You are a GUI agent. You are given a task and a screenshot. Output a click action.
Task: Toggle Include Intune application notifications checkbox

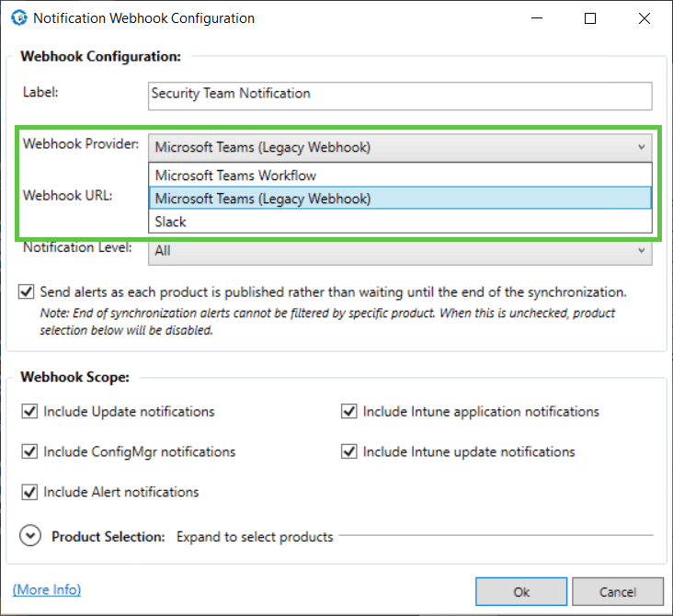coord(349,411)
